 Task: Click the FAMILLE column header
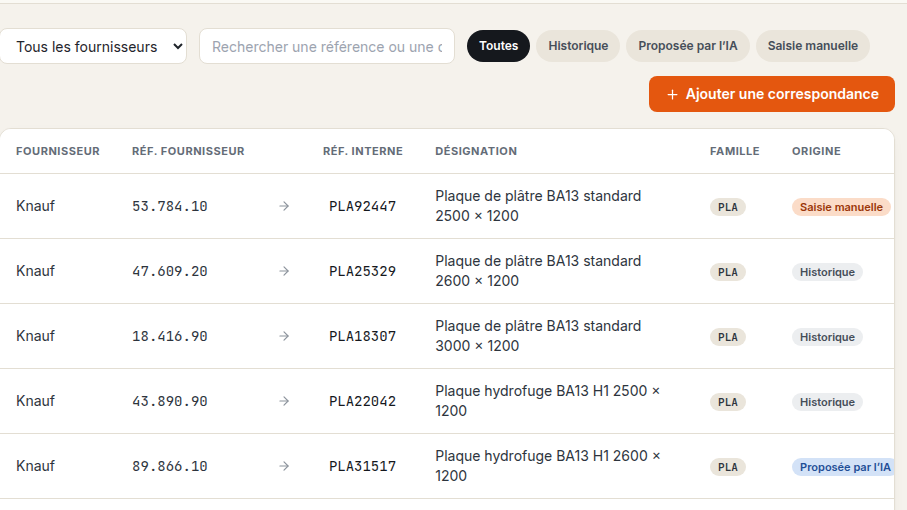coord(735,151)
